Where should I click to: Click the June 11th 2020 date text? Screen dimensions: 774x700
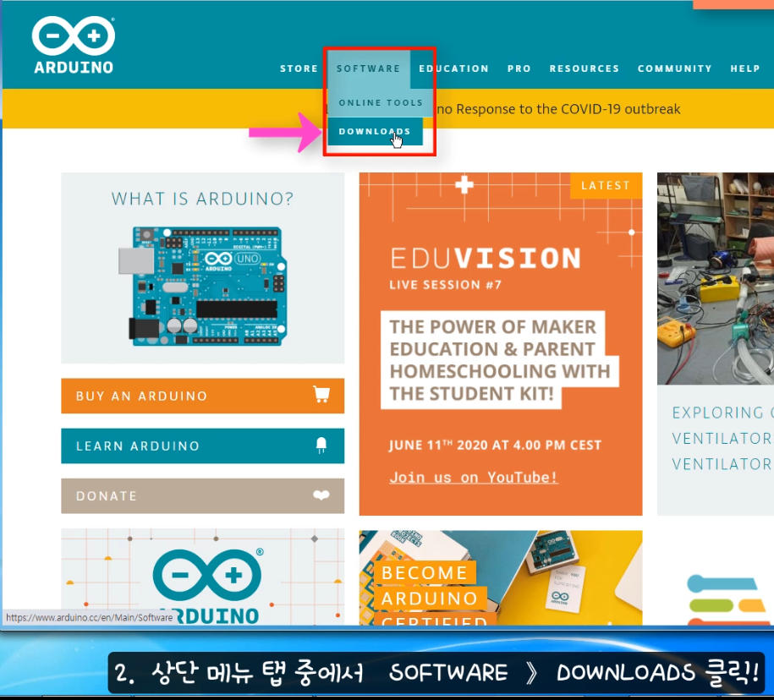(495, 445)
